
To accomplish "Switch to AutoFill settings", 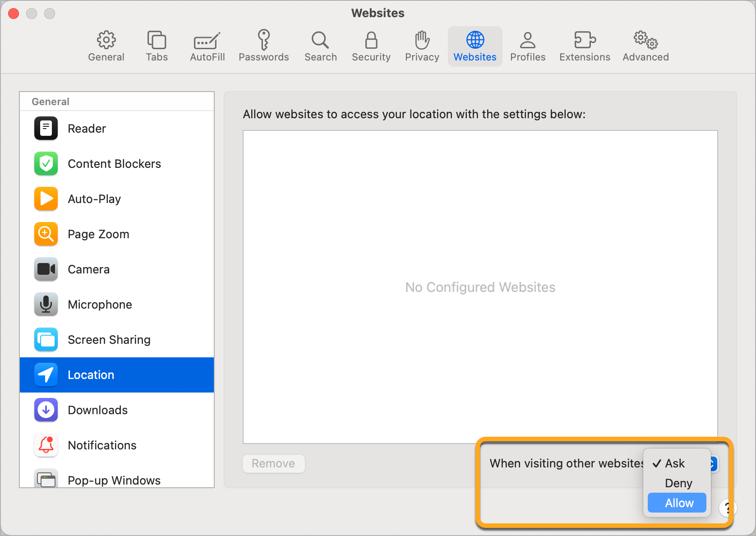I will click(x=207, y=46).
